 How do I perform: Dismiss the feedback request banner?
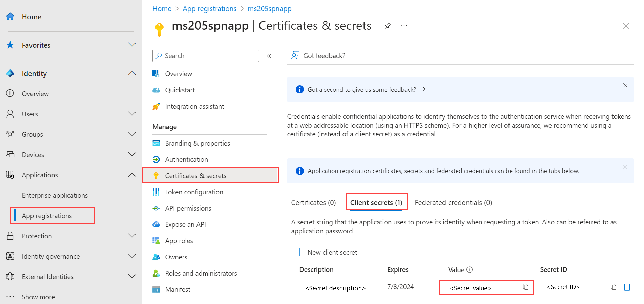[625, 85]
